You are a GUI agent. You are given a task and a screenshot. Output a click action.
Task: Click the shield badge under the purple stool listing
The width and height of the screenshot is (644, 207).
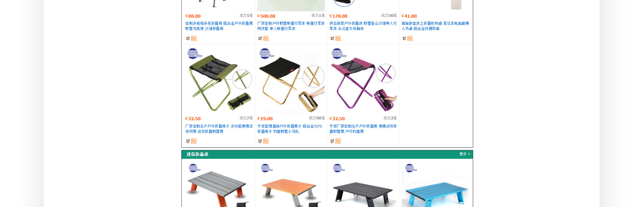point(332,141)
